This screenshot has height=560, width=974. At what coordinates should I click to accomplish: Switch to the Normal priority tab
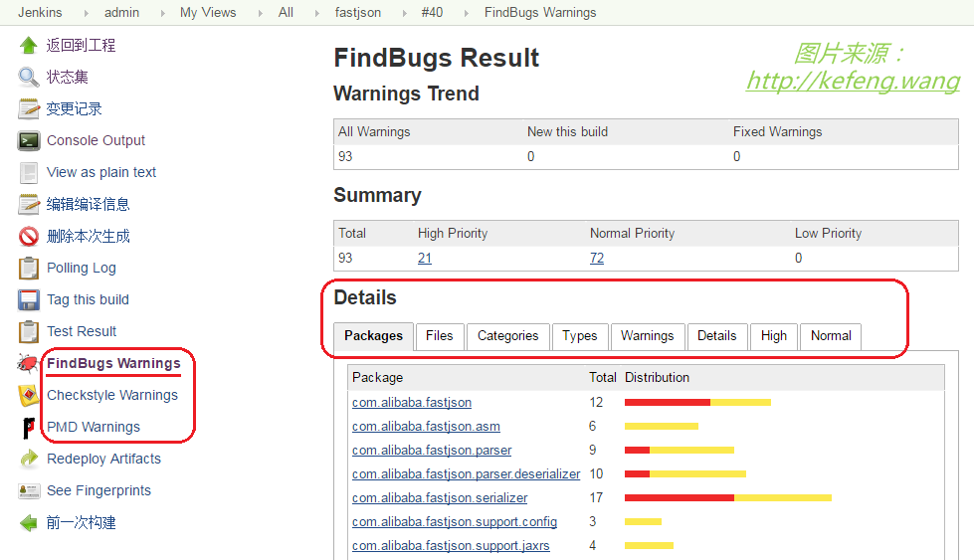click(x=831, y=336)
